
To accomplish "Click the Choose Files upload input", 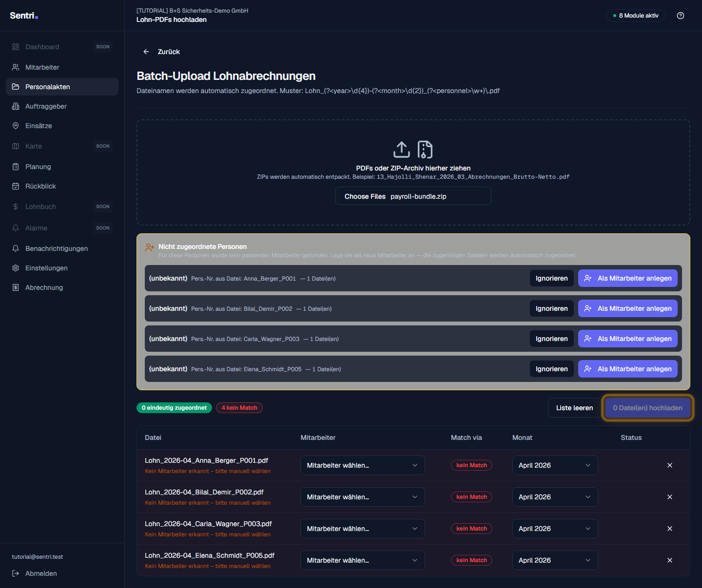I will tap(413, 196).
